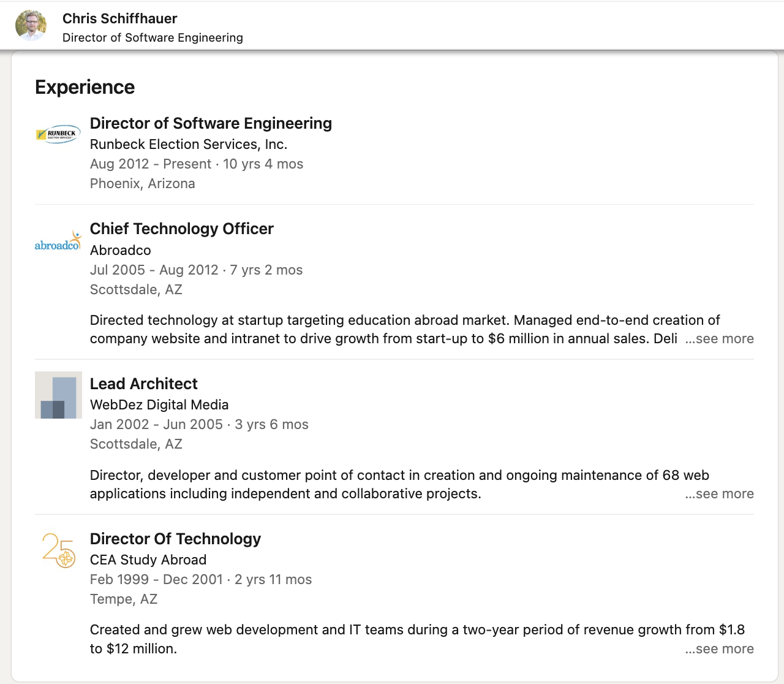Open Runbeck Election Services, Inc. company link
The height and width of the screenshot is (684, 784).
(x=189, y=144)
